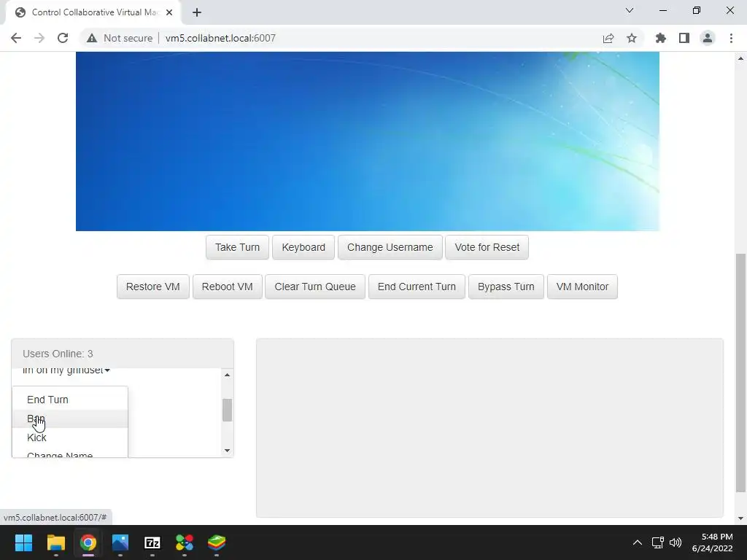The image size is (747, 560).
Task: Click the Bypass Turn button
Action: point(506,287)
